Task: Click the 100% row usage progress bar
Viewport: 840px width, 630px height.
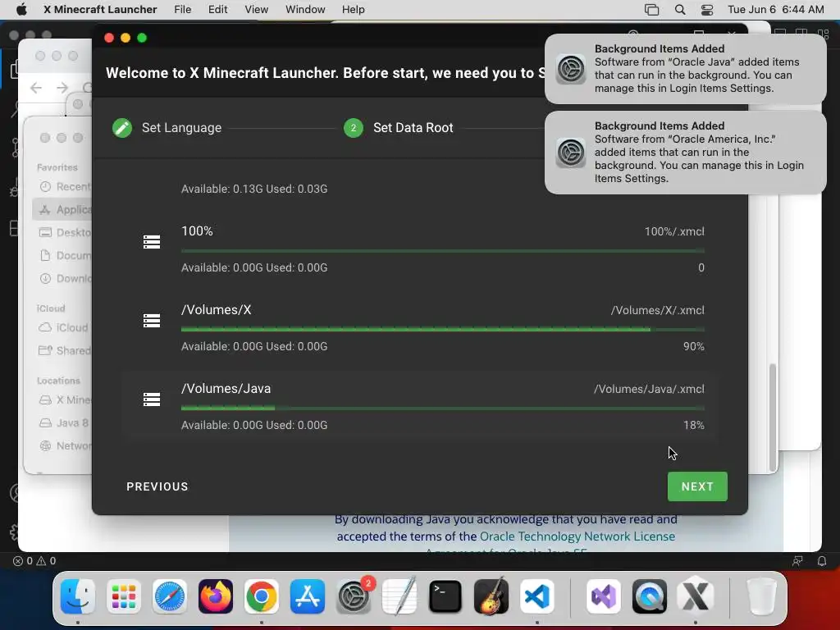Action: point(442,251)
